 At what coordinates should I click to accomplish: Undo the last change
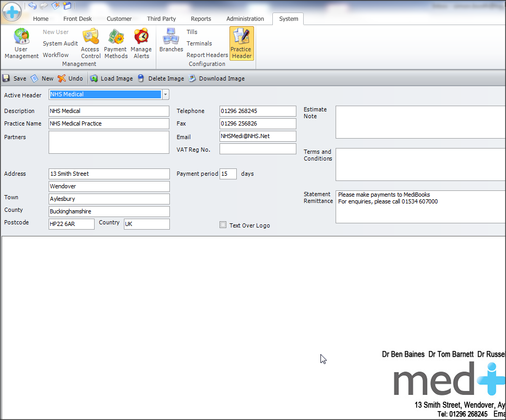click(x=70, y=78)
